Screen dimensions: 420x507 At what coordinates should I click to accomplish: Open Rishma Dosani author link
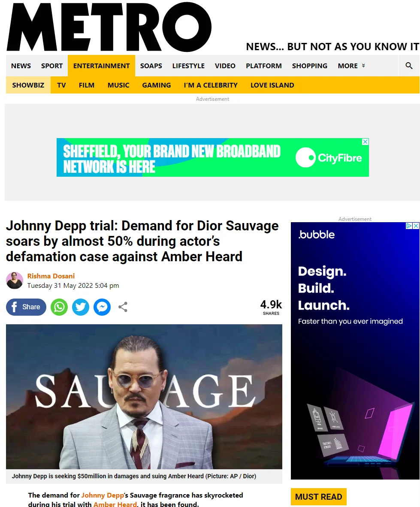coord(51,276)
